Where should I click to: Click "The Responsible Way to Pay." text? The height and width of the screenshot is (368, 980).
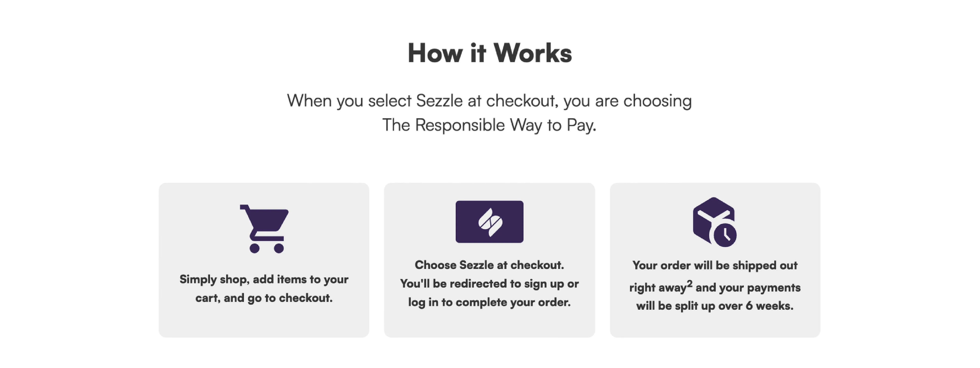click(489, 125)
